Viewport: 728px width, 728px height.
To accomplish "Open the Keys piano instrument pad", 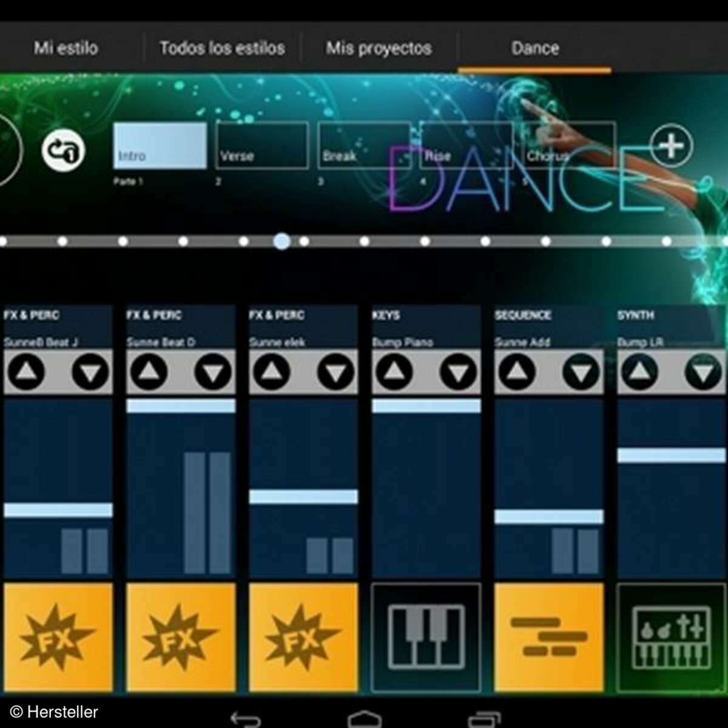I will pyautogui.click(x=426, y=637).
